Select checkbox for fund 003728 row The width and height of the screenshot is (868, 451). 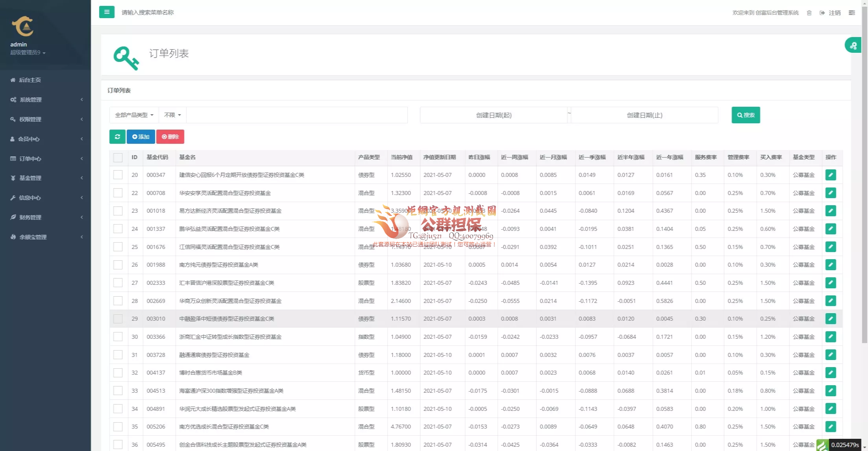(118, 355)
